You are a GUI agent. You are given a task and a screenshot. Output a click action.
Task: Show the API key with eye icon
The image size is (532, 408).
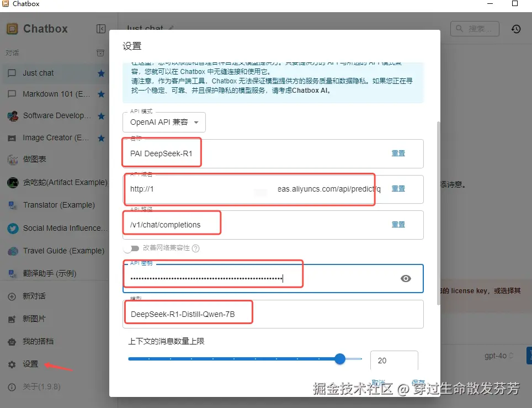[406, 279]
